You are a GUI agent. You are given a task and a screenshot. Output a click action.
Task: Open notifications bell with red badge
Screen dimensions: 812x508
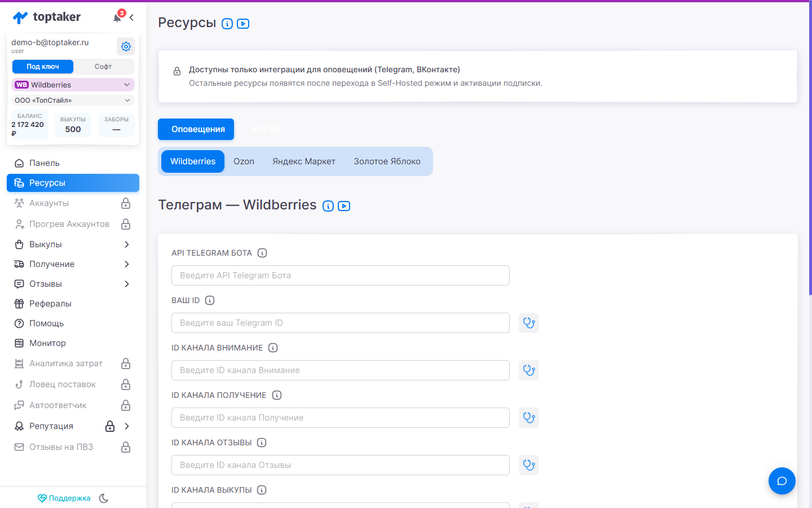pos(117,17)
